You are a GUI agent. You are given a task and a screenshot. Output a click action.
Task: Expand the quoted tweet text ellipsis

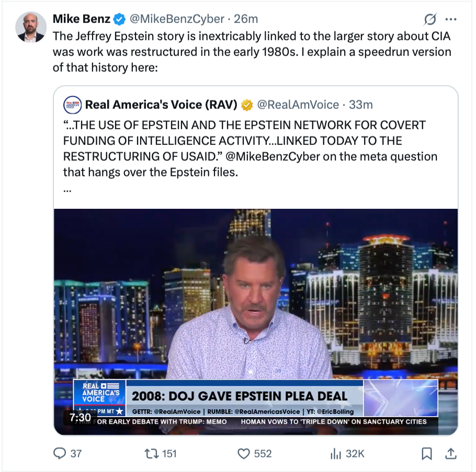tap(67, 190)
